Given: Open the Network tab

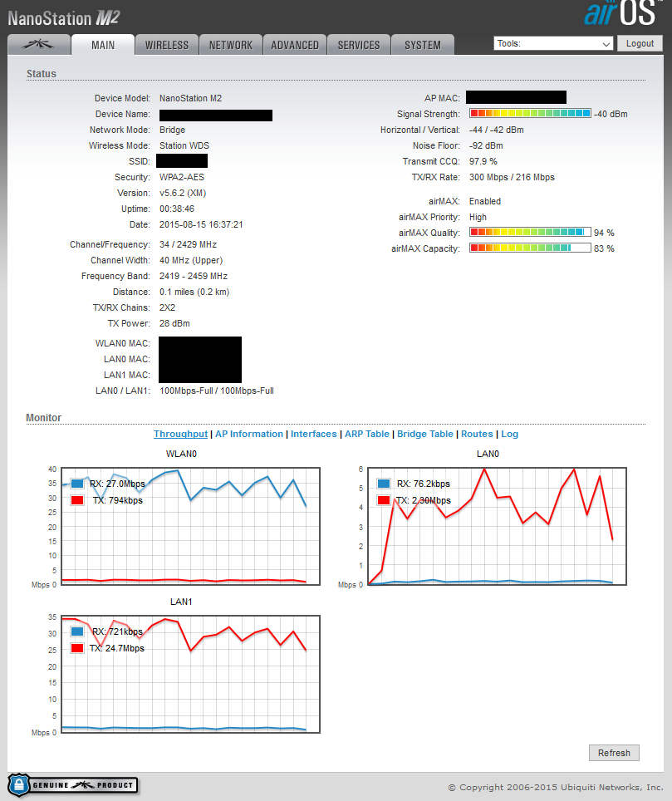Looking at the screenshot, I should click(x=231, y=45).
